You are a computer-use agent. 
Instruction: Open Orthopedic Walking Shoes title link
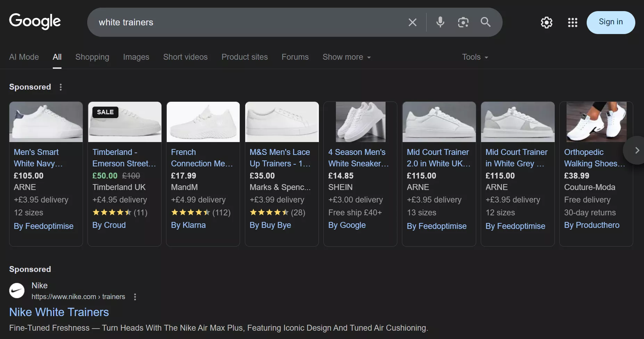[594, 158]
